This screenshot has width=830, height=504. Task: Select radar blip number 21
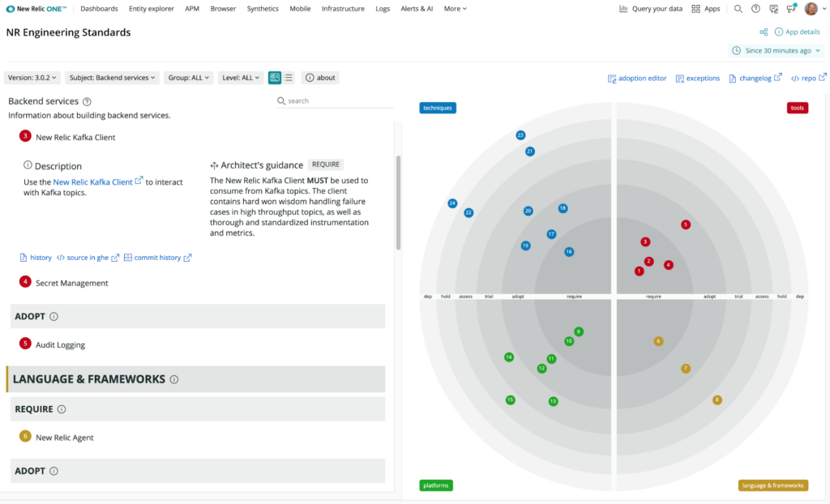530,152
